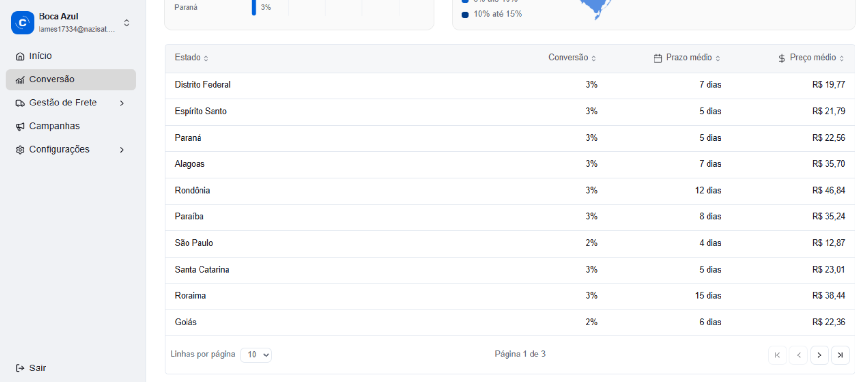Jump to the last table page

click(x=840, y=355)
